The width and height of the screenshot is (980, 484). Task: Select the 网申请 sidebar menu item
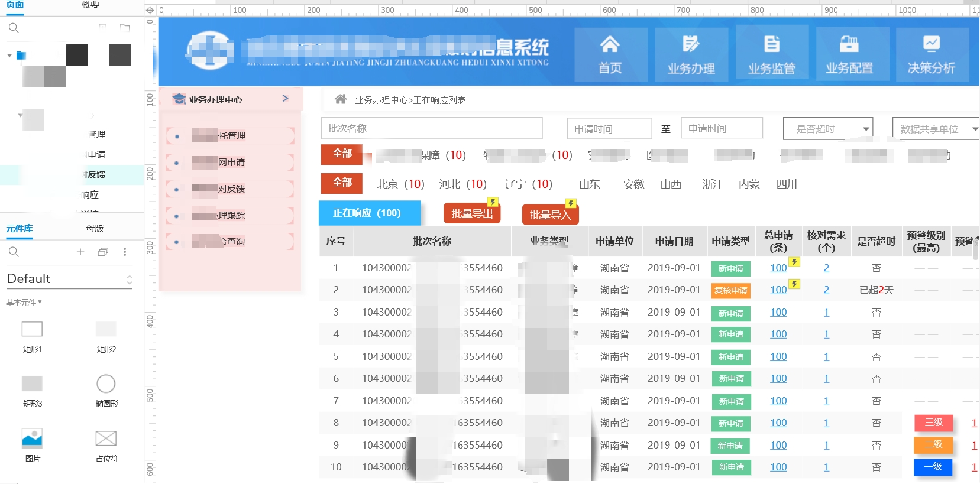231,162
